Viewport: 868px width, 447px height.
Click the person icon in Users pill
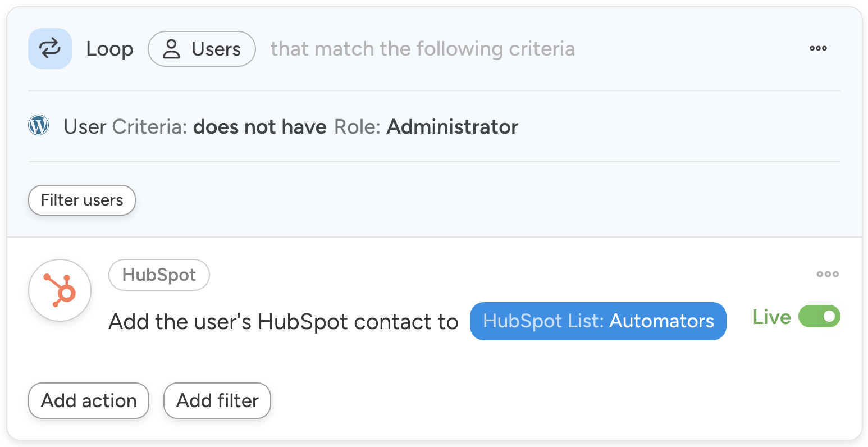pyautogui.click(x=171, y=49)
